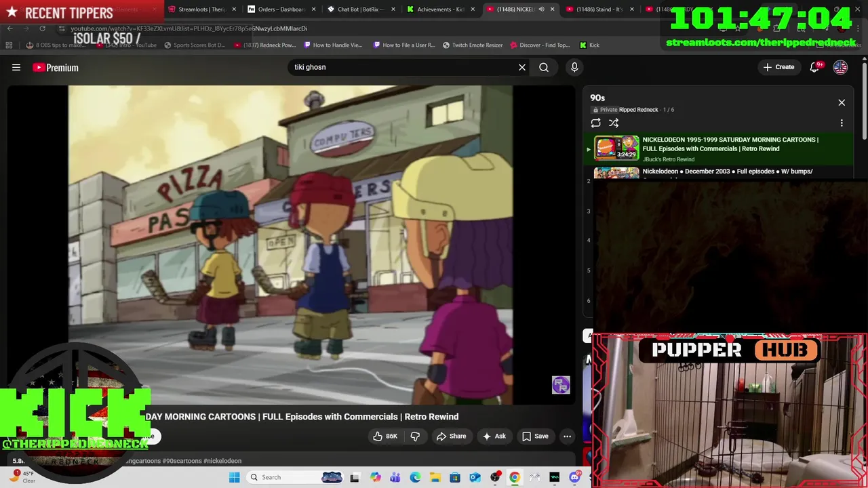Viewport: 868px width, 488px height.
Task: Close the Streamloots tab
Action: [x=234, y=9]
